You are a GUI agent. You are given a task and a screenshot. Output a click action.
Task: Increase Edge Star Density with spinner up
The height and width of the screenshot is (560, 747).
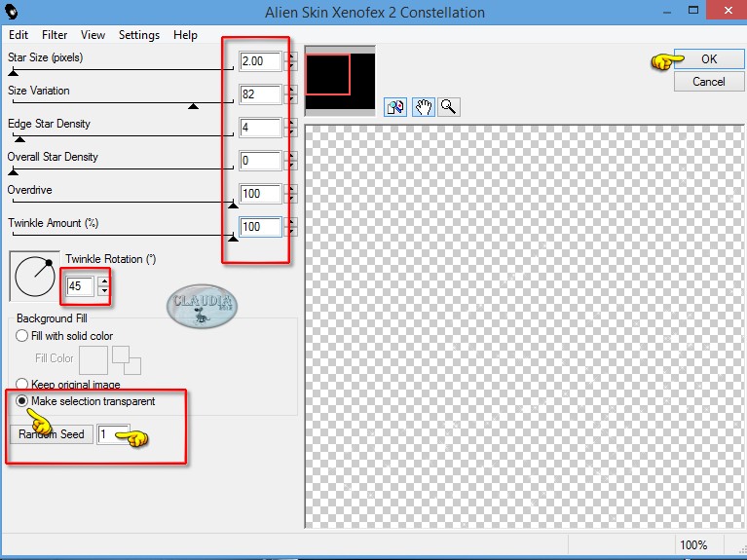290,123
